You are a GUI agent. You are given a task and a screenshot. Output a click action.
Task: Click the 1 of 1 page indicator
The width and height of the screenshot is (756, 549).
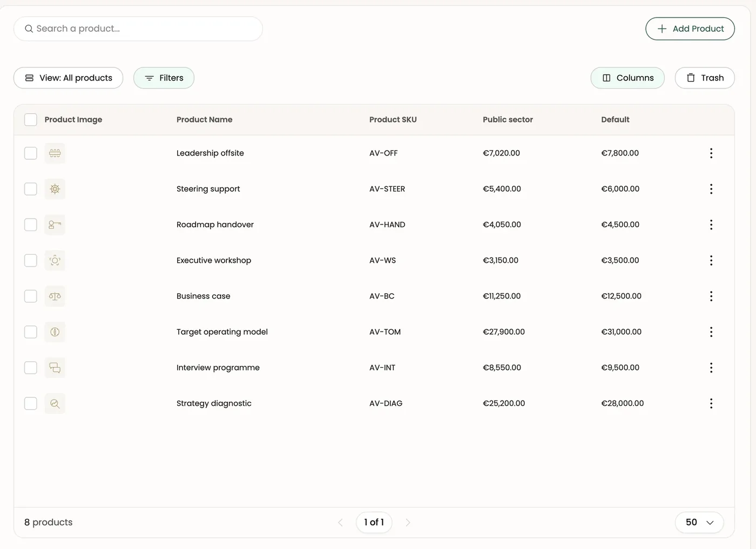tap(374, 523)
